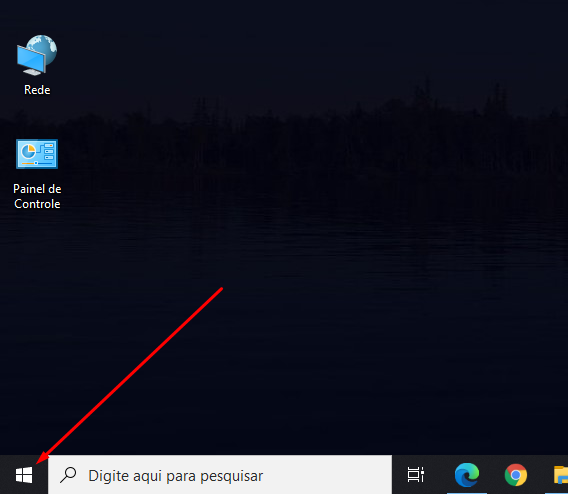Open the Windows Start menu
This screenshot has height=494, width=568.
pos(24,475)
